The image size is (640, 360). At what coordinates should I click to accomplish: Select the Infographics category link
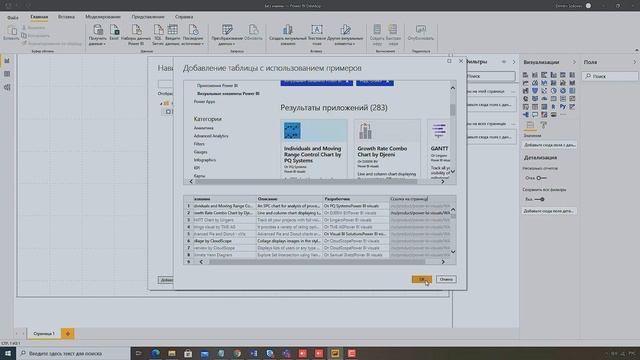click(205, 160)
